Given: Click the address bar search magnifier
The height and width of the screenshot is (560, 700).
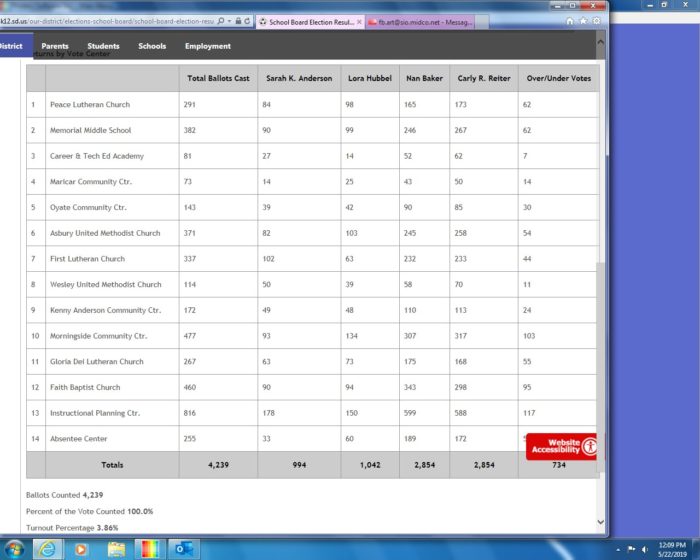Looking at the screenshot, I should 221,21.
